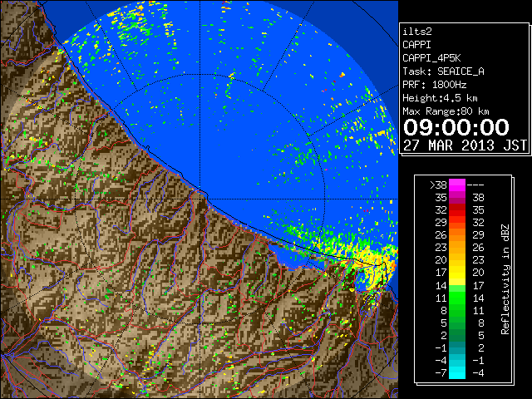This screenshot has height=399, width=532.
Task: Click the '>38' legend label
Action: pos(438,185)
